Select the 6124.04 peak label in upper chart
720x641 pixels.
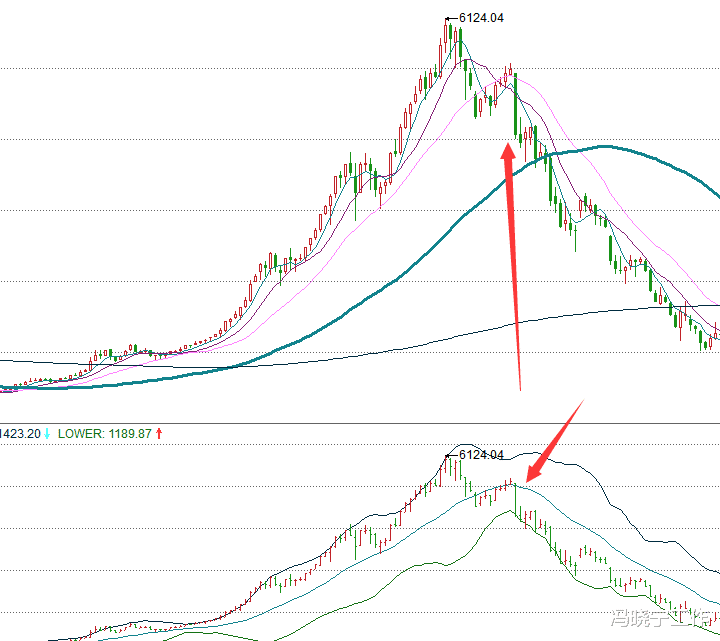[x=481, y=18]
